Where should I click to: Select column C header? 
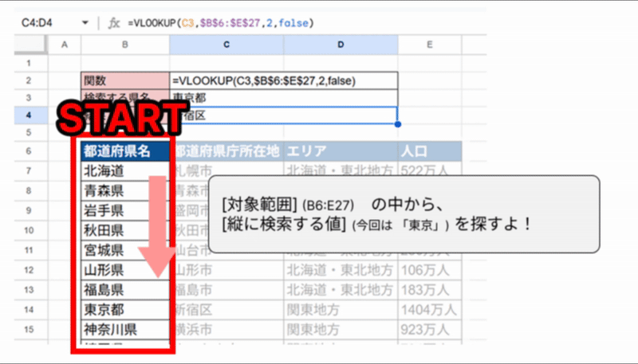[226, 45]
